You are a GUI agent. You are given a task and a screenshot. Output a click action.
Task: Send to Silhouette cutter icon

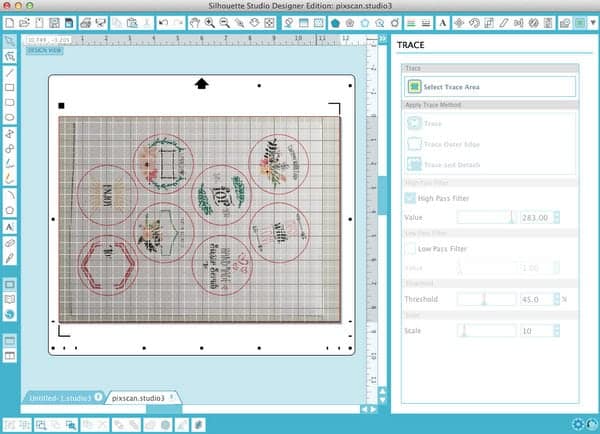[101, 23]
